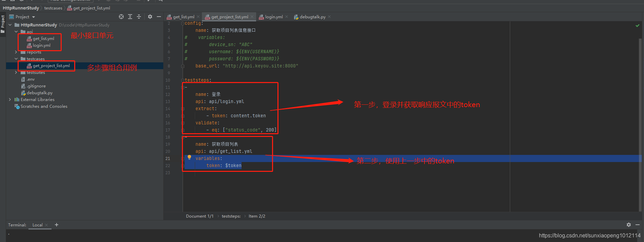Close the Local terminal tab
The image size is (644, 242).
tap(46, 225)
